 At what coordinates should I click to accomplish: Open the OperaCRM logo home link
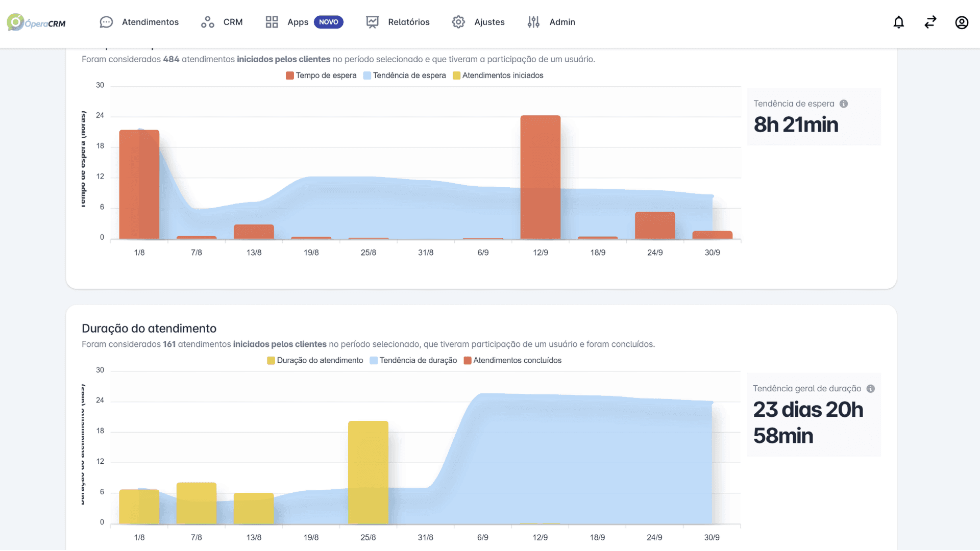[x=36, y=22]
